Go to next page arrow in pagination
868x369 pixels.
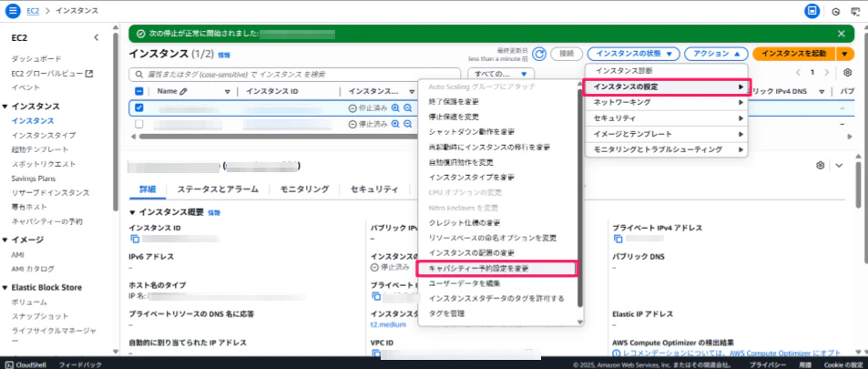coord(826,73)
